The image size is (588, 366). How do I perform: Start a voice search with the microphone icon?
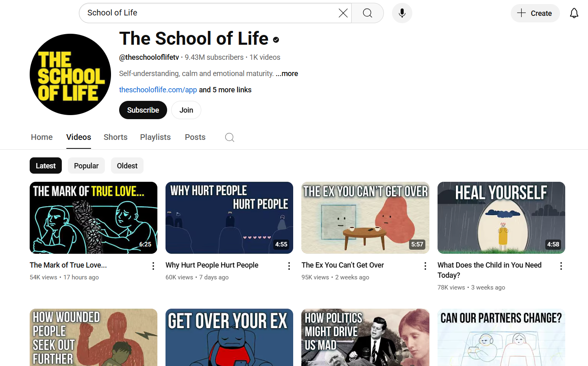coord(402,13)
